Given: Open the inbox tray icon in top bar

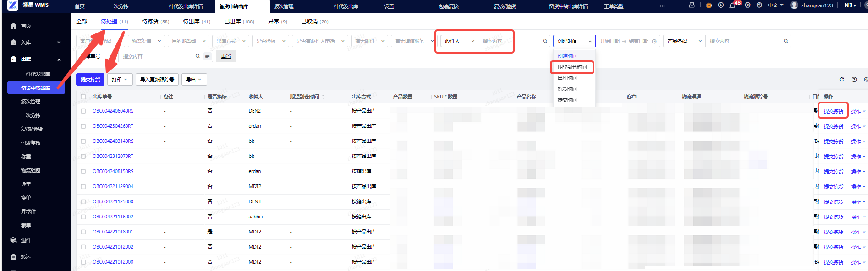Looking at the screenshot, I should pyautogui.click(x=692, y=5).
